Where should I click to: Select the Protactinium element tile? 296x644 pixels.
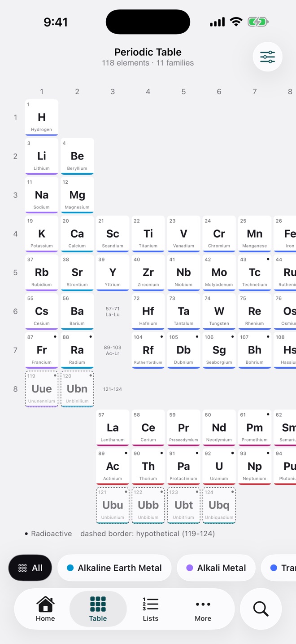183,467
